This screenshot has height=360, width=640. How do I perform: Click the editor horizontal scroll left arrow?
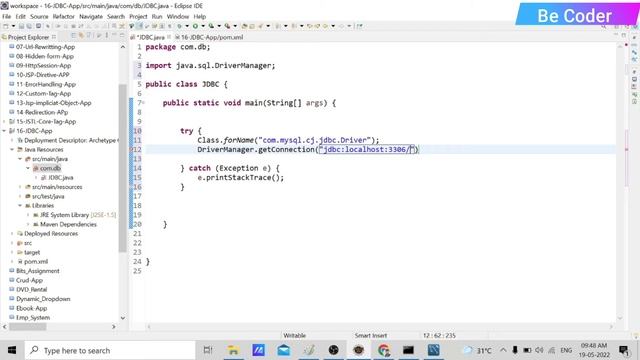149,327
